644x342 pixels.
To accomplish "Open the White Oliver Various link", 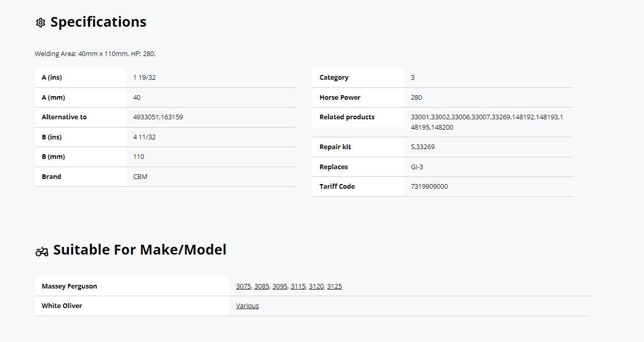I will pyautogui.click(x=247, y=306).
